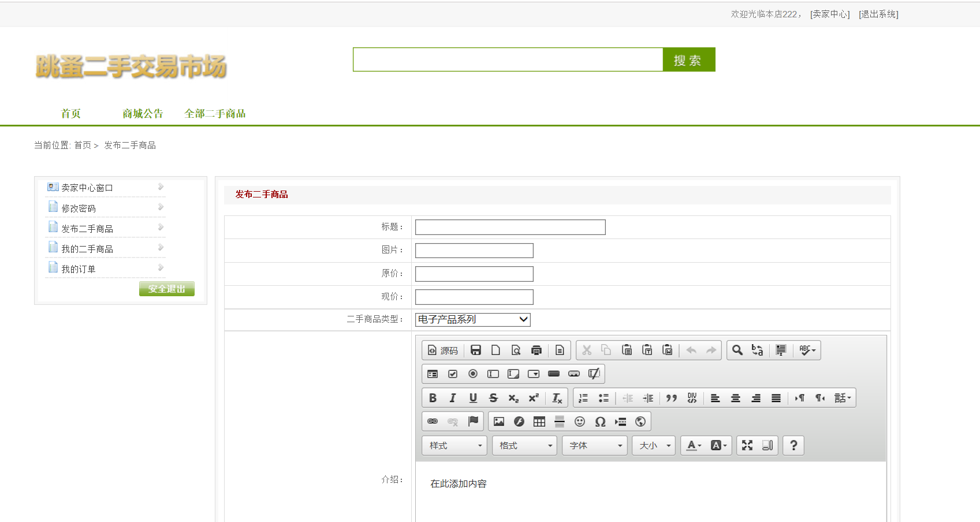Viewport: 980px width, 522px height.
Task: Open the 大小 size dropdown
Action: (x=654, y=445)
